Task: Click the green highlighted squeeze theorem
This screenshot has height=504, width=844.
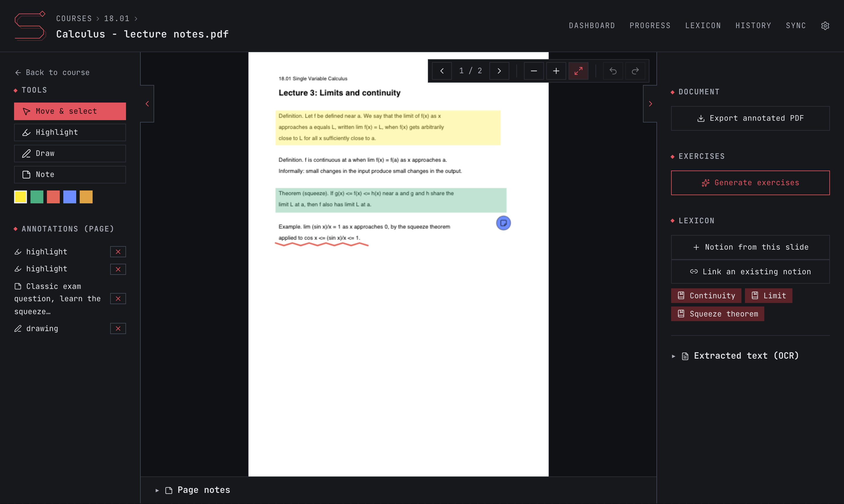Action: tap(391, 200)
